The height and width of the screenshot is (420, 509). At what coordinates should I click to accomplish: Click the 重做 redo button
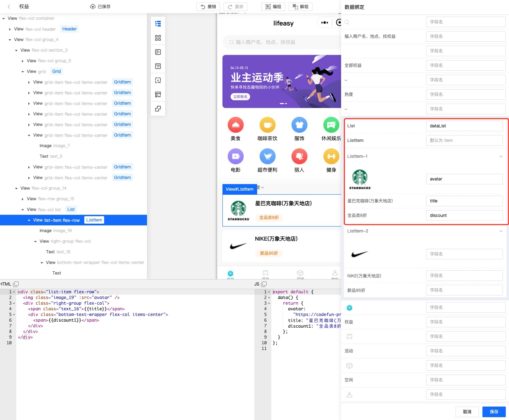[x=236, y=7]
